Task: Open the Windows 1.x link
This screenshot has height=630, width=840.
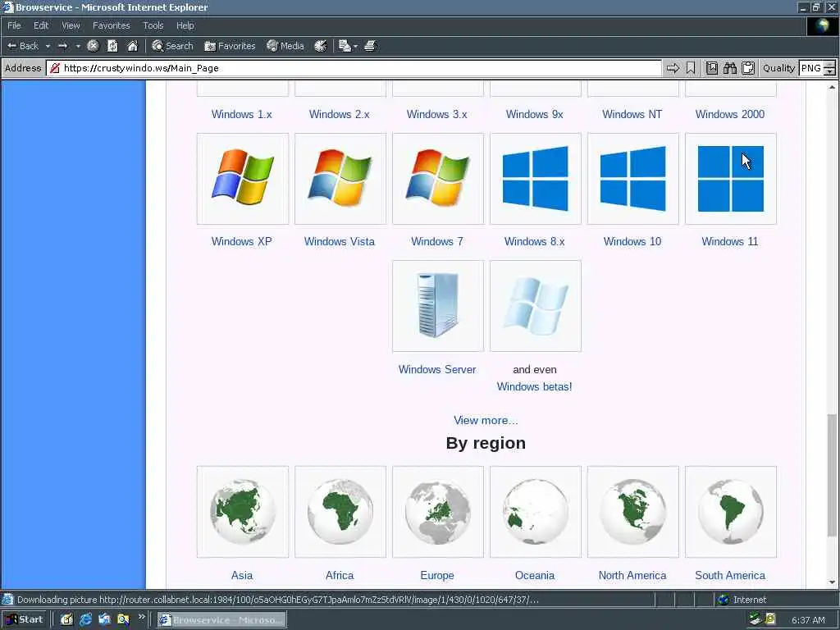Action: click(x=242, y=114)
